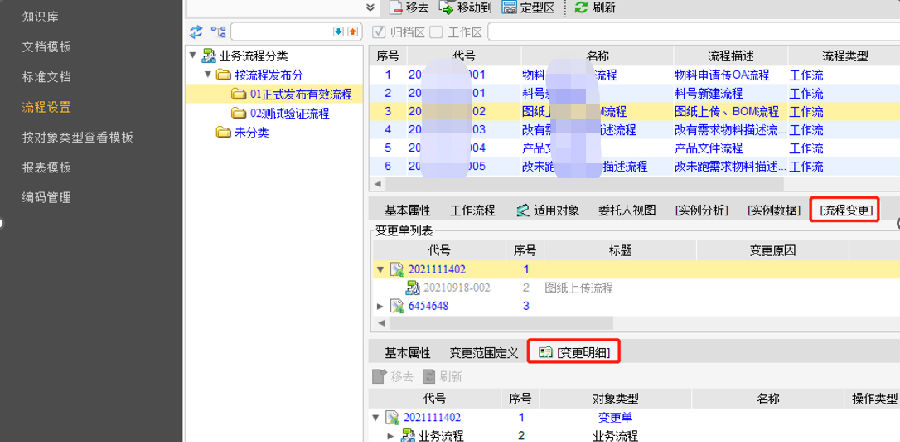Image resolution: width=900 pixels, height=442 pixels.
Task: Switch to the 流程变更 tab
Action: [x=845, y=210]
